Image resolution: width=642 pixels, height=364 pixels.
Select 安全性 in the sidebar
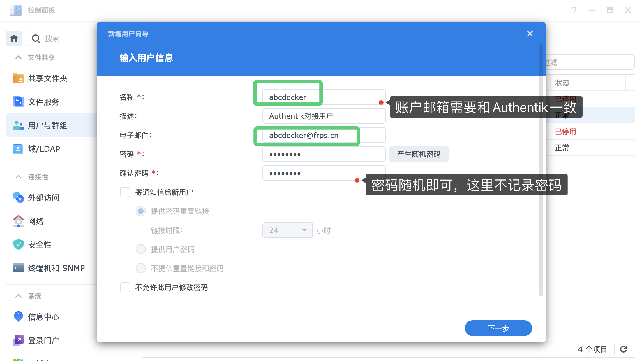[40, 245]
